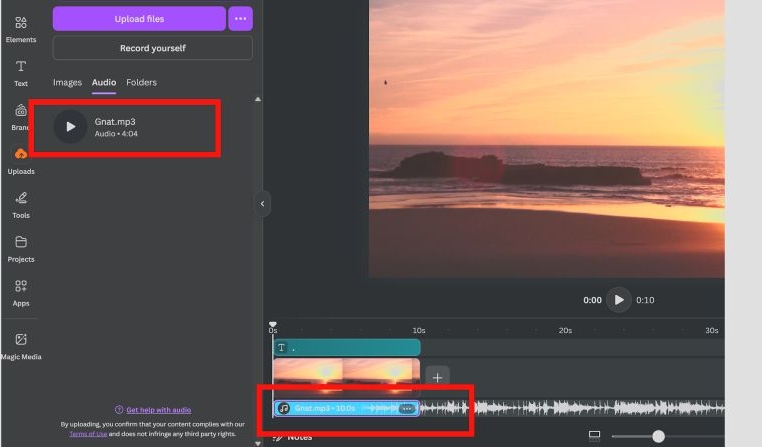The height and width of the screenshot is (447, 762).
Task: Click the 0:00 current time text
Action: pyautogui.click(x=592, y=300)
